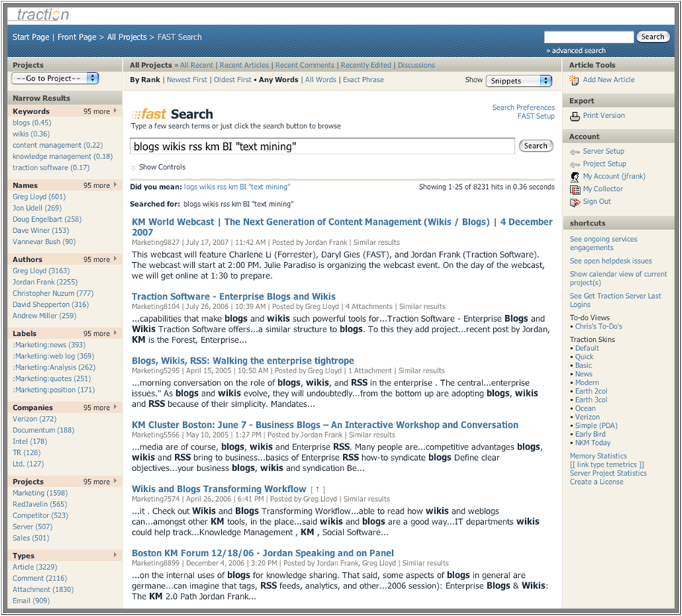
Task: Click the Traction logo
Action: (42, 14)
